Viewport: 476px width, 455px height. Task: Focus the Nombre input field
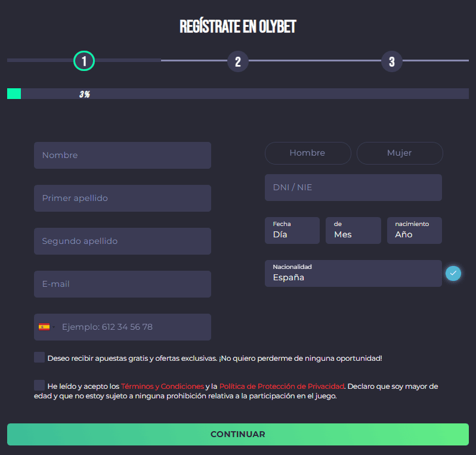pyautogui.click(x=122, y=155)
